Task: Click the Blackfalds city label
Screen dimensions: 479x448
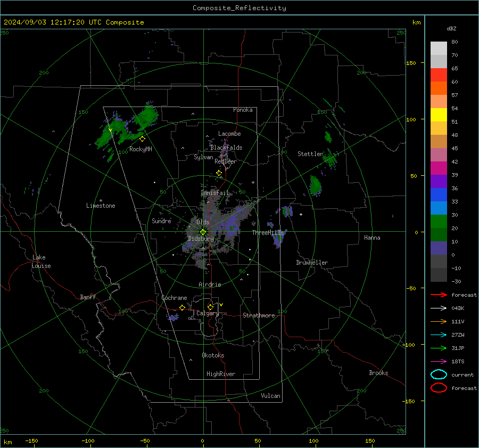Action: (226, 148)
